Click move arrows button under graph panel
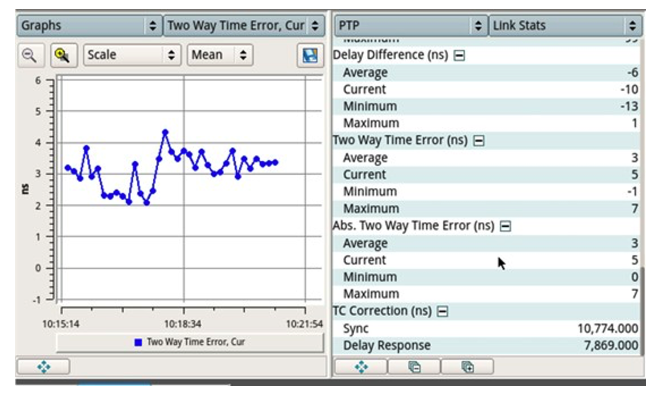Image resolution: width=661 pixels, height=399 pixels. (x=43, y=367)
